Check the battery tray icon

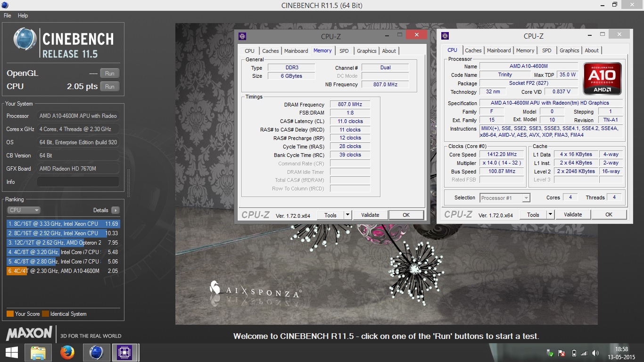(x=574, y=353)
